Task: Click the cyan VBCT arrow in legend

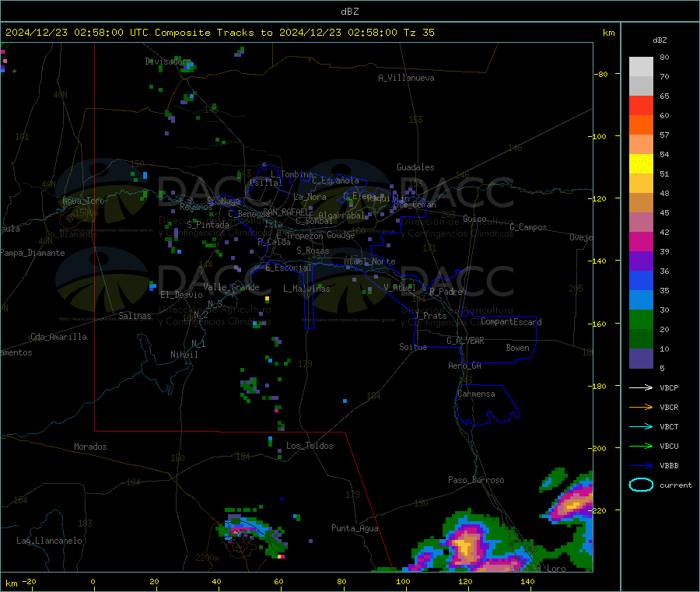Action: (641, 426)
